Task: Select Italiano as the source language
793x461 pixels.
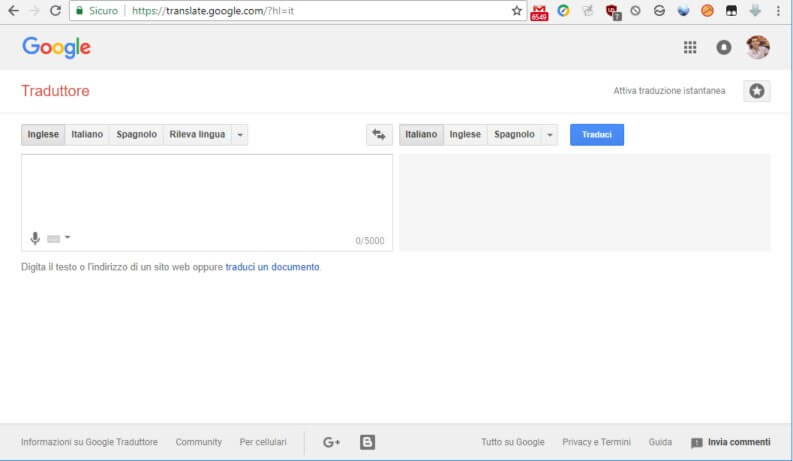Action: [87, 134]
